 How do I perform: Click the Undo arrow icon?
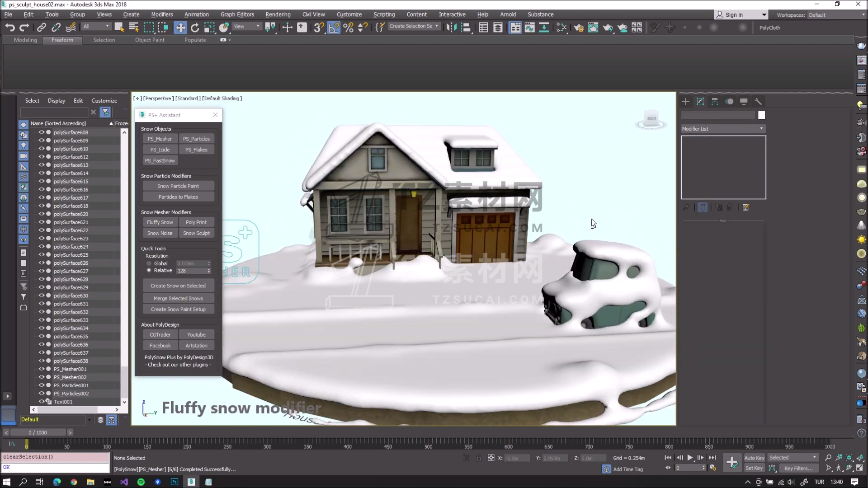9,28
